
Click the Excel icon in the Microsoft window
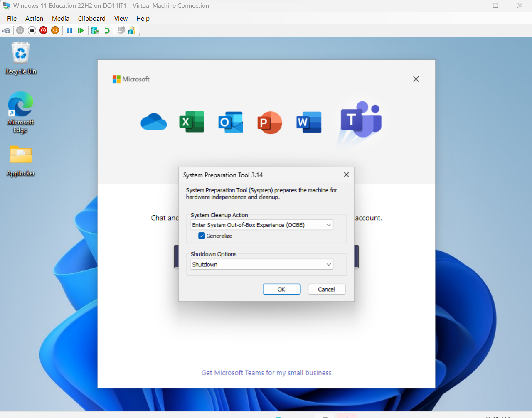pos(192,122)
